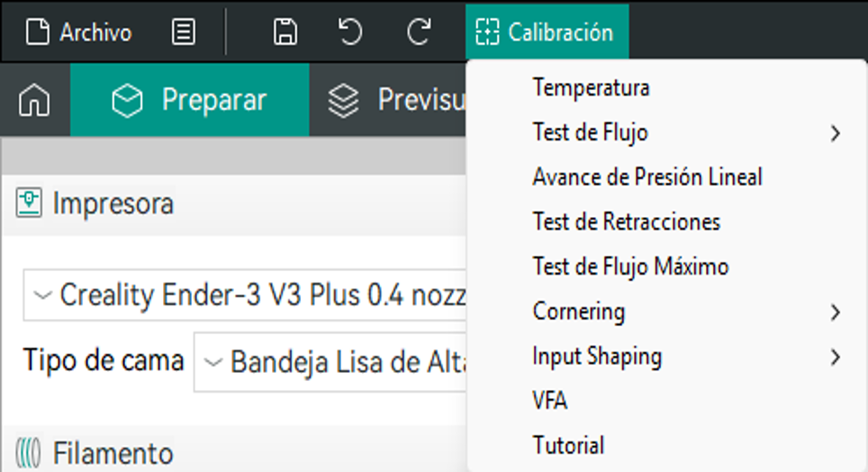Click the redo arrow icon
Viewport: 868px width, 472px height.
(x=418, y=32)
